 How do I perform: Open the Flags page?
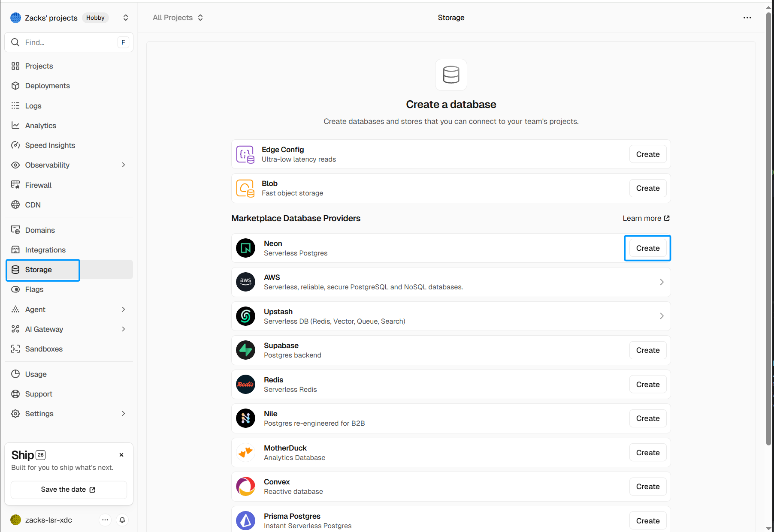tap(70, 289)
